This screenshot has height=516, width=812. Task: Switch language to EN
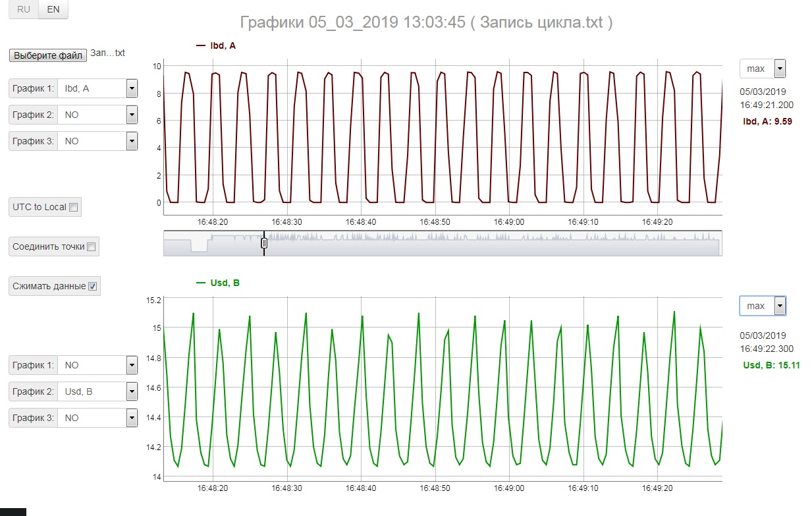(x=53, y=10)
